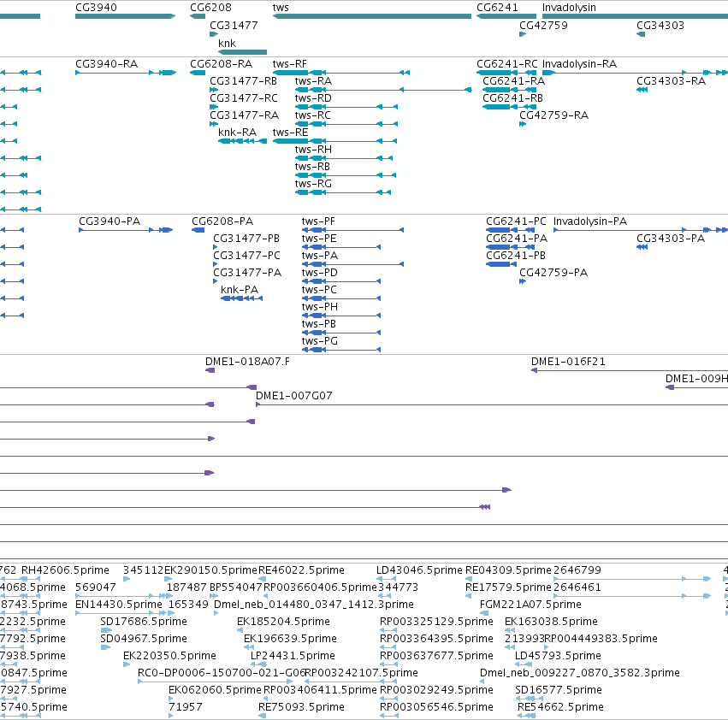Screen dimensions: 728x720
Task: Select transcript tws-RH
Action: 313,150
